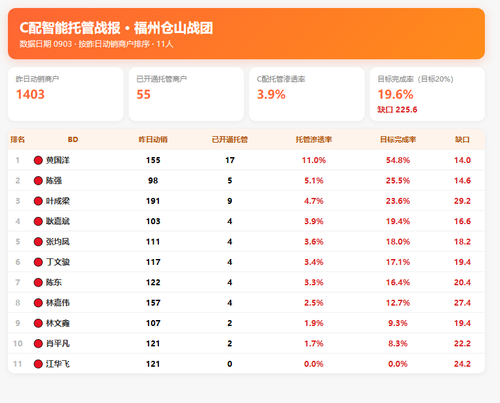The width and height of the screenshot is (500, 403).
Task: Click the red dot in rank 1 row
Action: pos(38,160)
